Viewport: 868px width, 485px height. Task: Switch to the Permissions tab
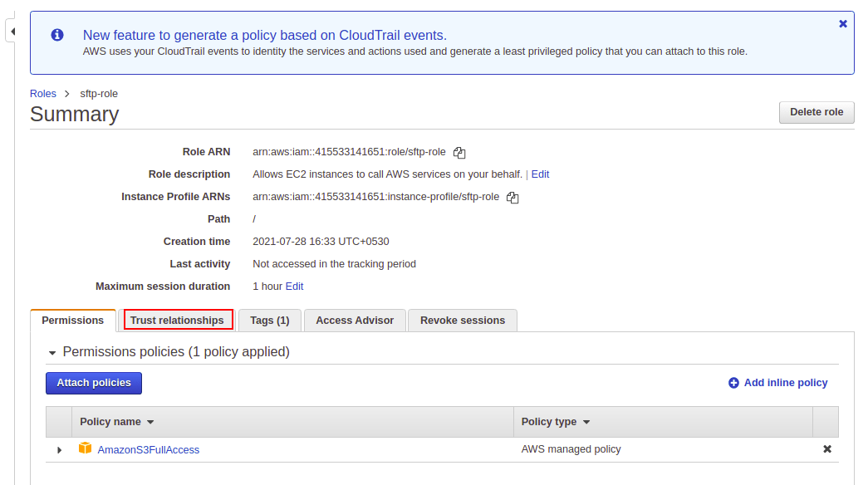click(72, 321)
